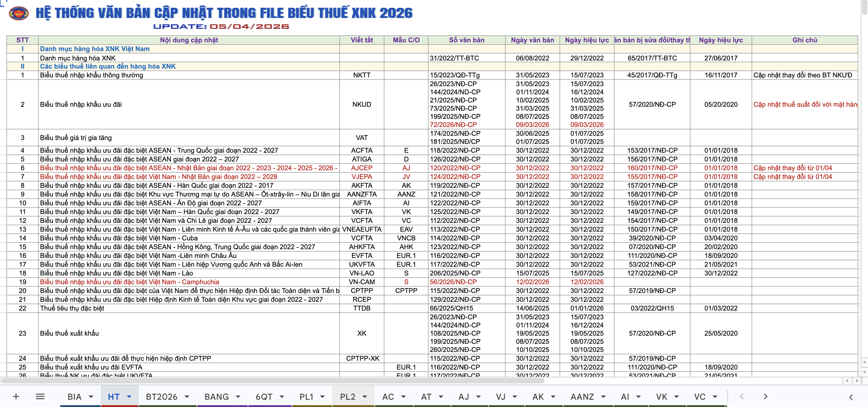Select cell 'Biểu thuế nhập khẩu thông thường'
868x407 pixels.
[189, 75]
